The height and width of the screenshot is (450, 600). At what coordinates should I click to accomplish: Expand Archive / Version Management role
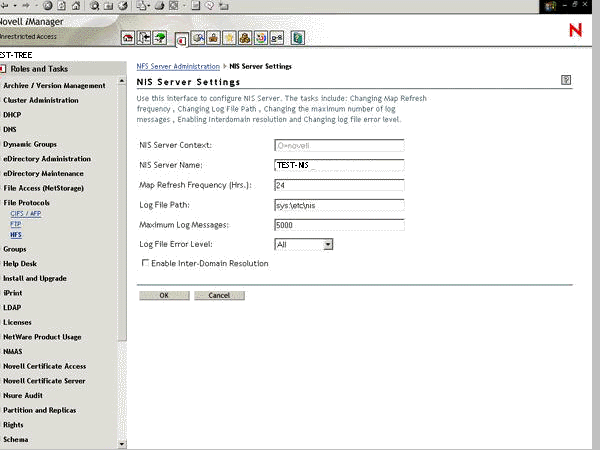54,86
